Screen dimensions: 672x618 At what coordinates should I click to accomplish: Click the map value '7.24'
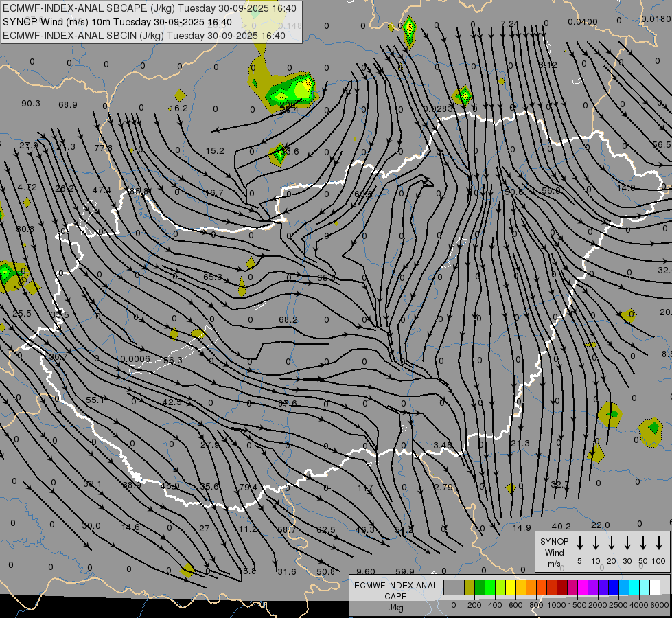pos(509,23)
